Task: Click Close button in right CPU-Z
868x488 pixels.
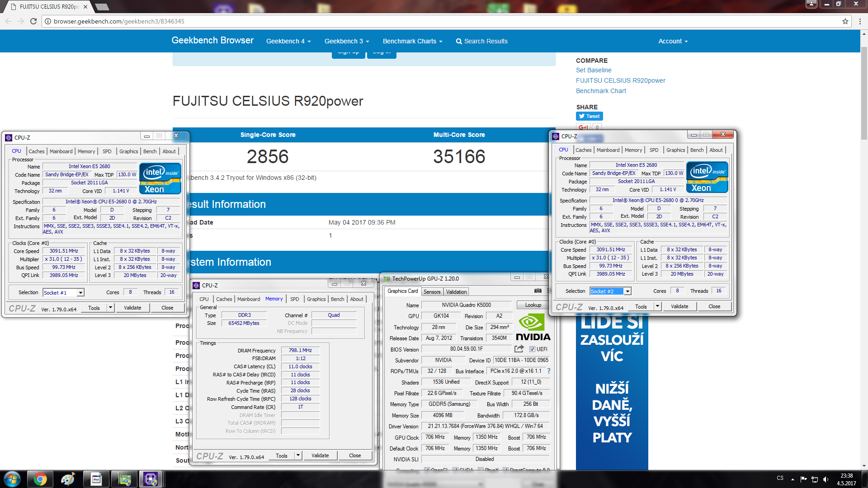Action: pyautogui.click(x=714, y=306)
